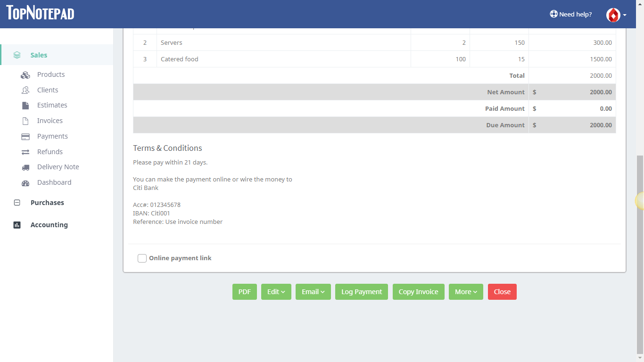Open the Sales Dashboard
The height and width of the screenshot is (362, 644).
click(54, 182)
